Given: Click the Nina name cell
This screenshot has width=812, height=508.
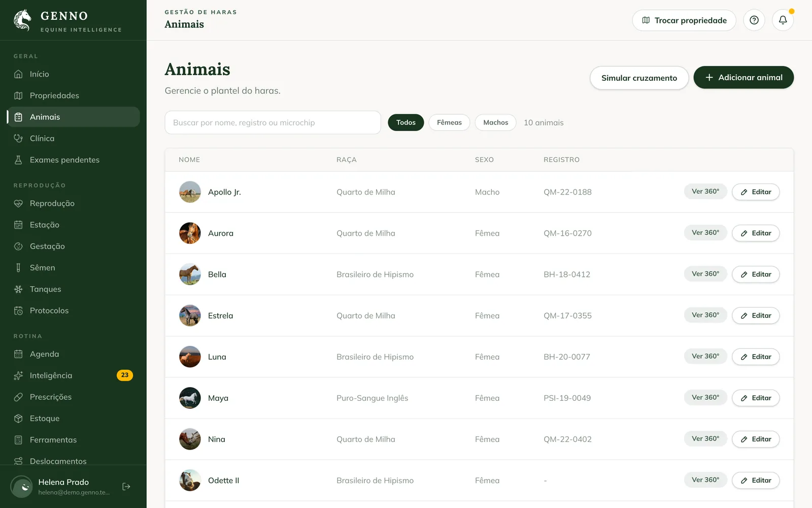Looking at the screenshot, I should tap(217, 439).
